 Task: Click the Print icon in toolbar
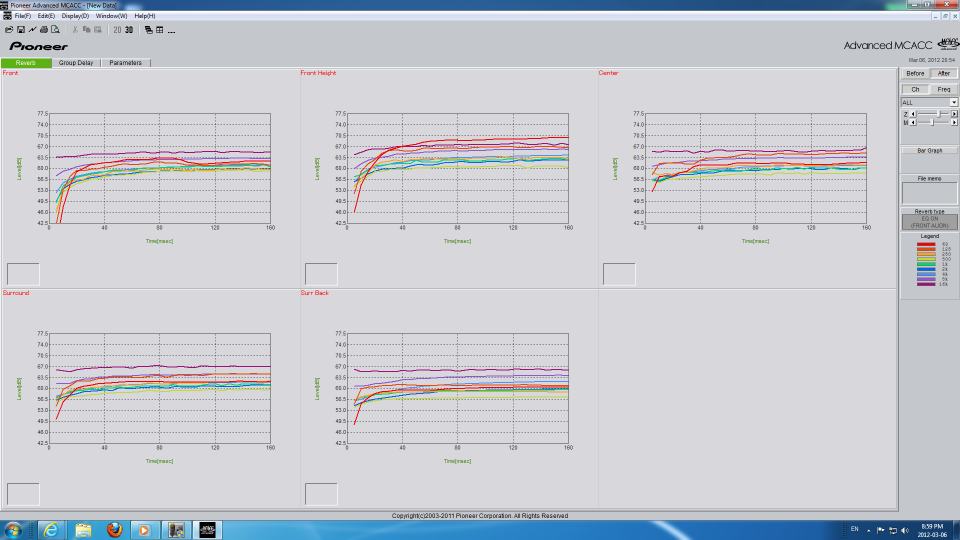[x=43, y=30]
